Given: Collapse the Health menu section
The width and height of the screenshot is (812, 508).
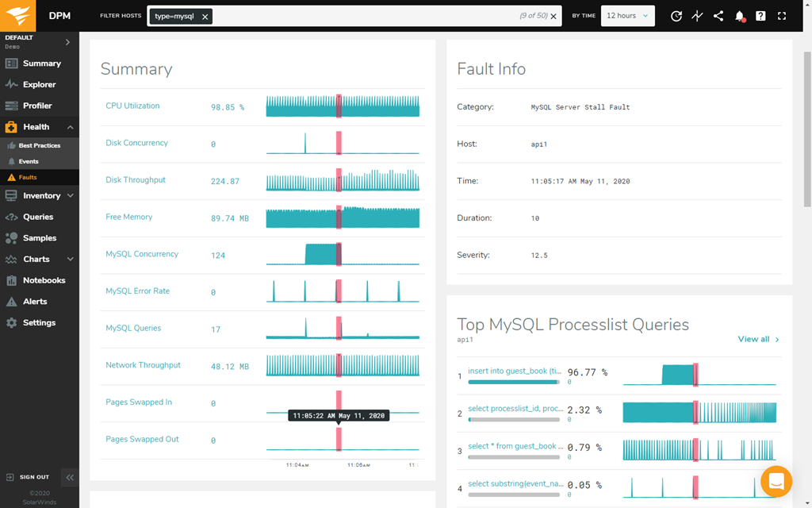Looking at the screenshot, I should [70, 127].
